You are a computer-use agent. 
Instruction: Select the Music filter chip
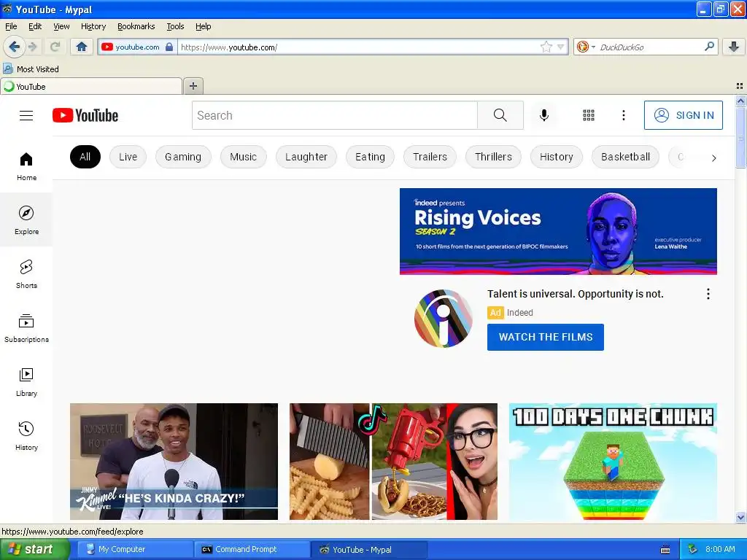point(244,157)
